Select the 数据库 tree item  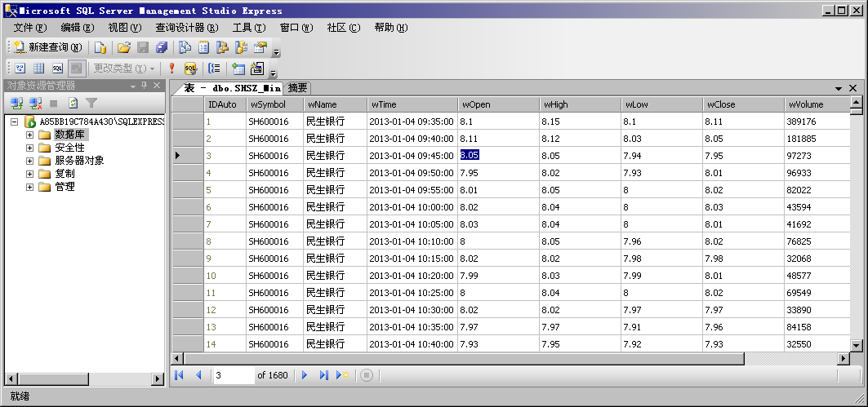tap(70, 135)
